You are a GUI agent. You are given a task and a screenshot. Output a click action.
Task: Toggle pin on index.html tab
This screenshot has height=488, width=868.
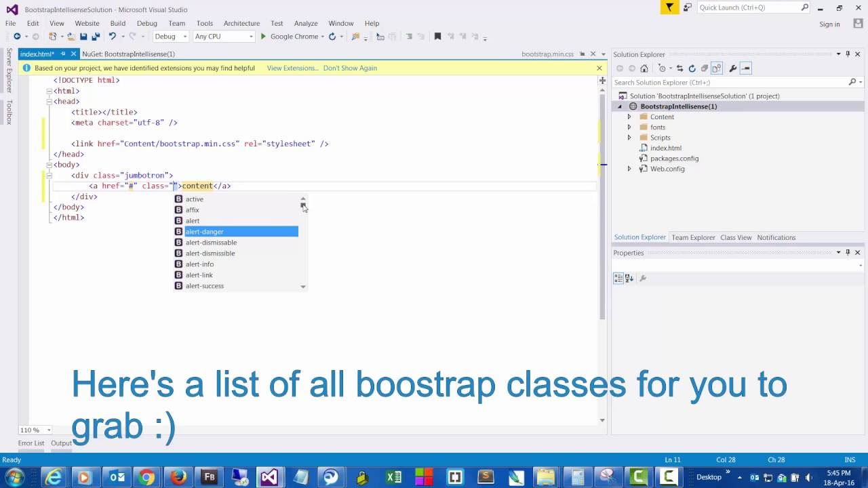coord(63,54)
